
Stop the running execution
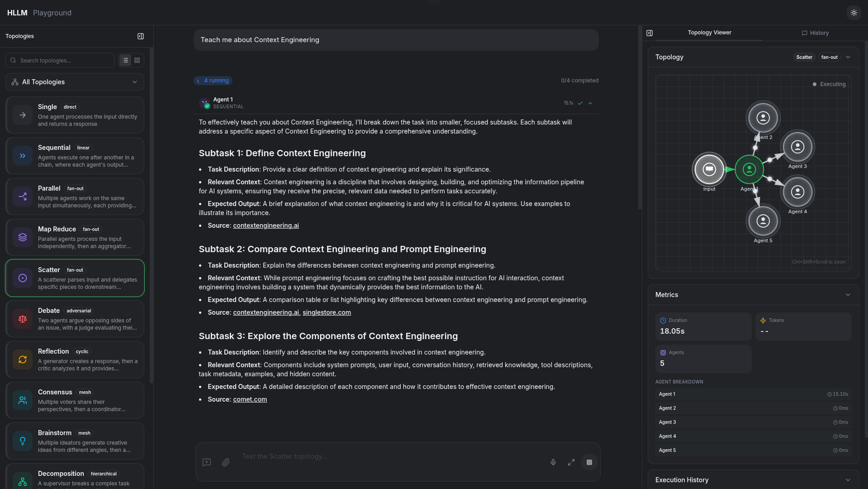tap(589, 462)
